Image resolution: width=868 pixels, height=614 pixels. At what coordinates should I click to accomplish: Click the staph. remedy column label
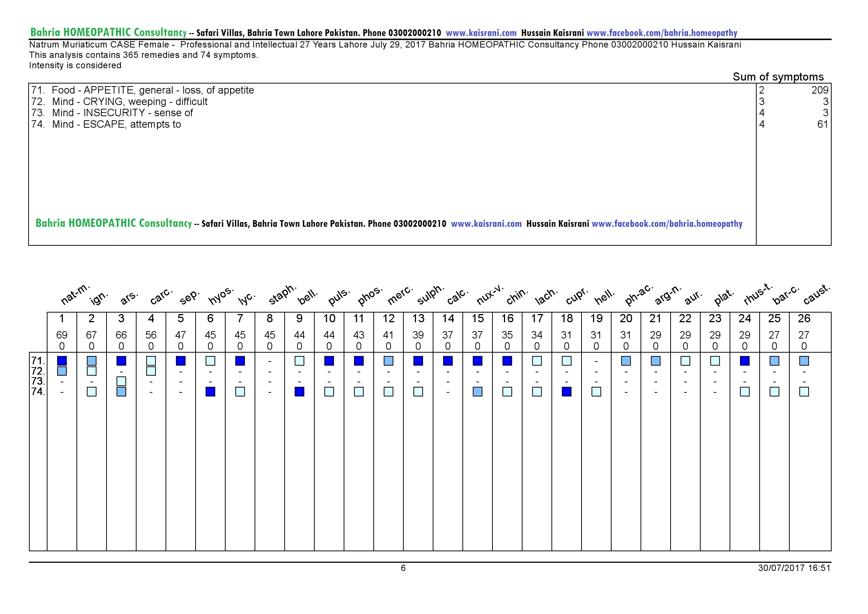(282, 294)
